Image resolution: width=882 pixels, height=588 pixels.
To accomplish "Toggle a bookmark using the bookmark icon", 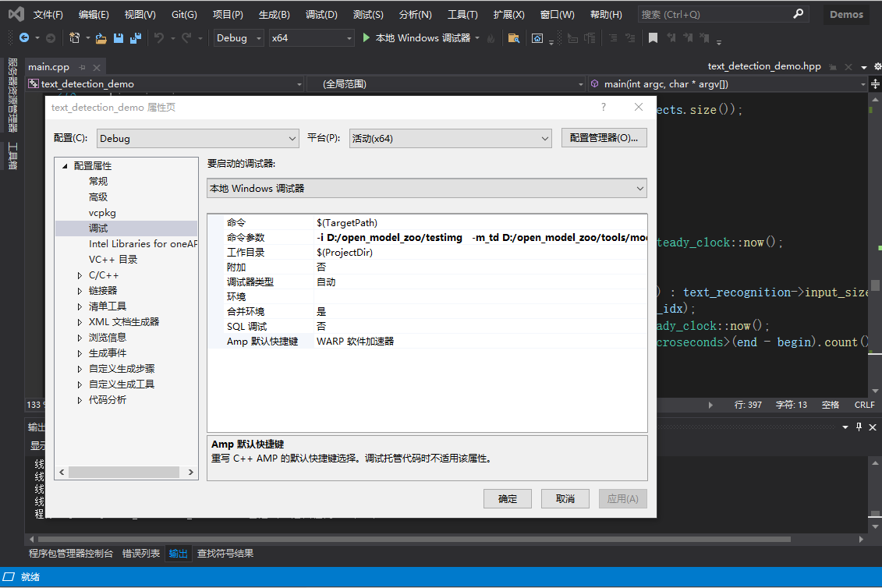I will [653, 37].
